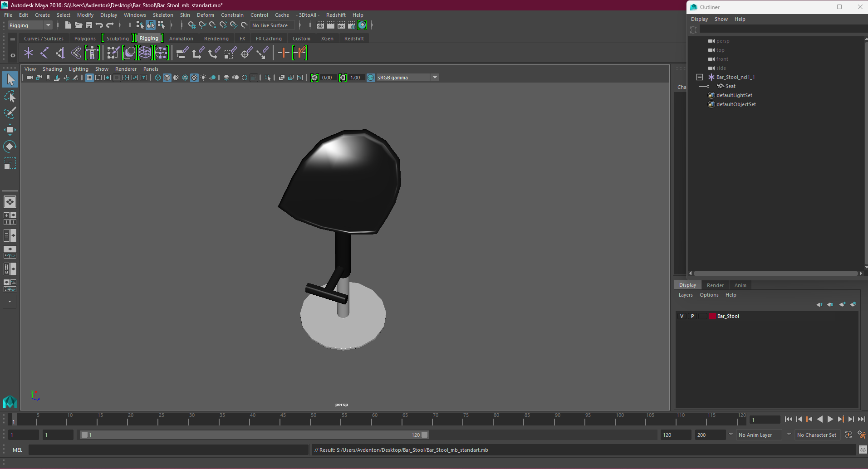868x469 pixels.
Task: Toggle textured display checker button
Action: point(194,78)
